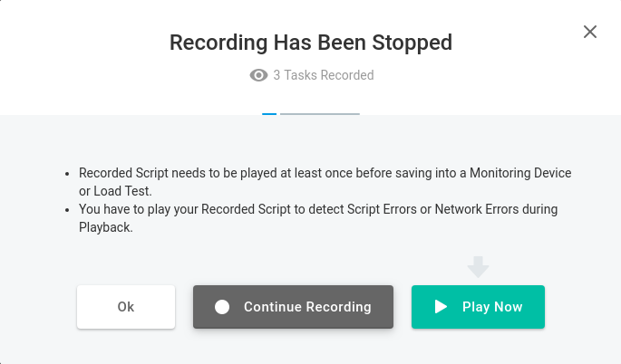Click the second bullet point marker
Image resolution: width=621 pixels, height=364 pixels.
[67, 210]
